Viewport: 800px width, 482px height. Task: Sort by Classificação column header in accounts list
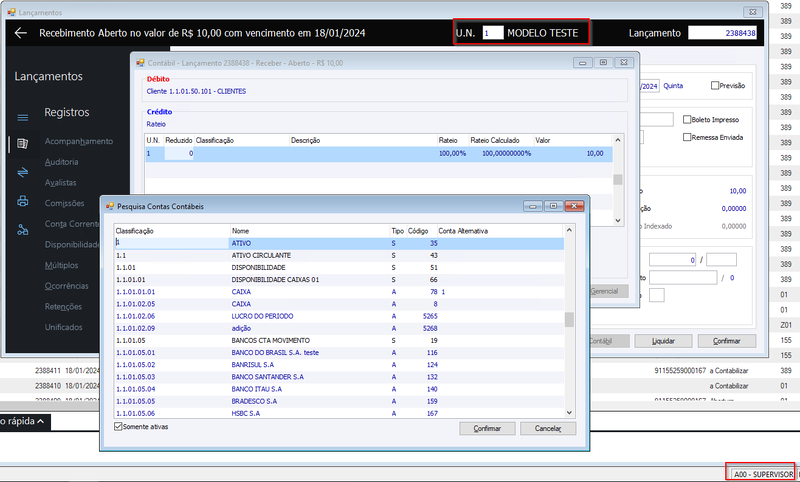tap(172, 231)
